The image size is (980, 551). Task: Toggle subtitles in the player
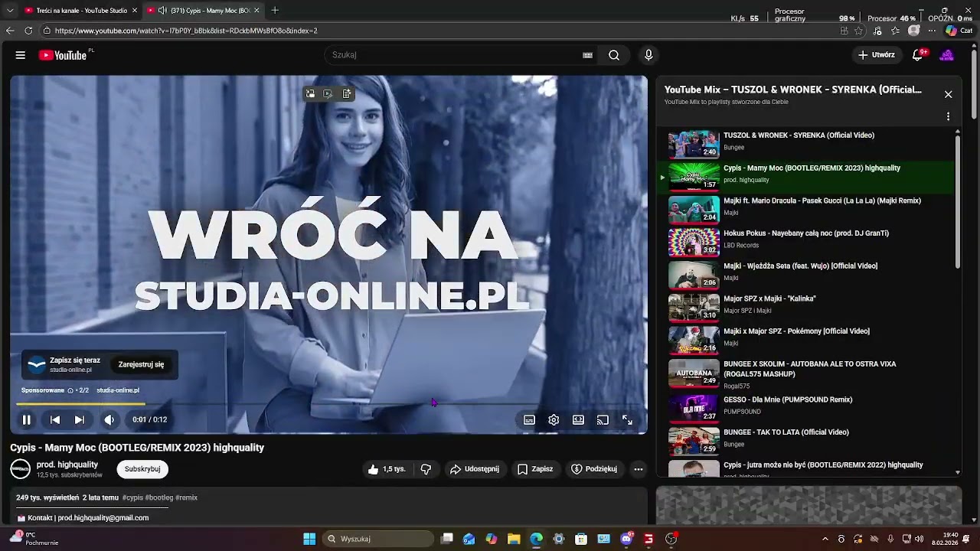point(529,419)
